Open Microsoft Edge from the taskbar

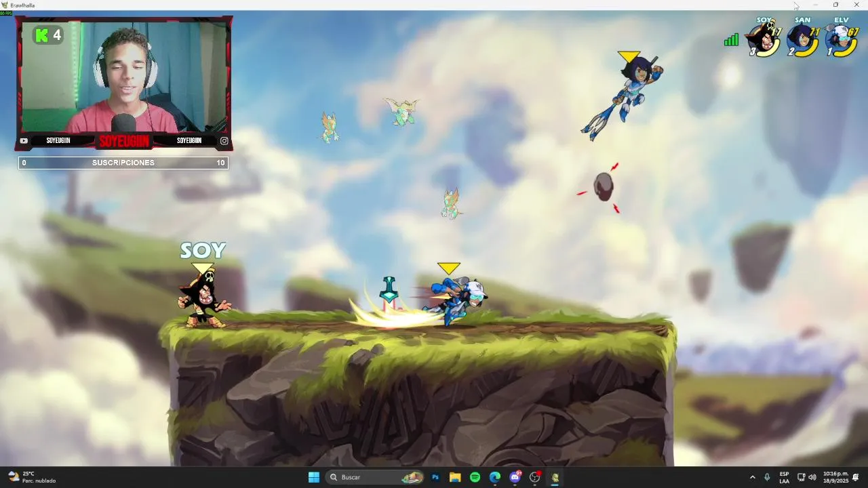coord(495,477)
